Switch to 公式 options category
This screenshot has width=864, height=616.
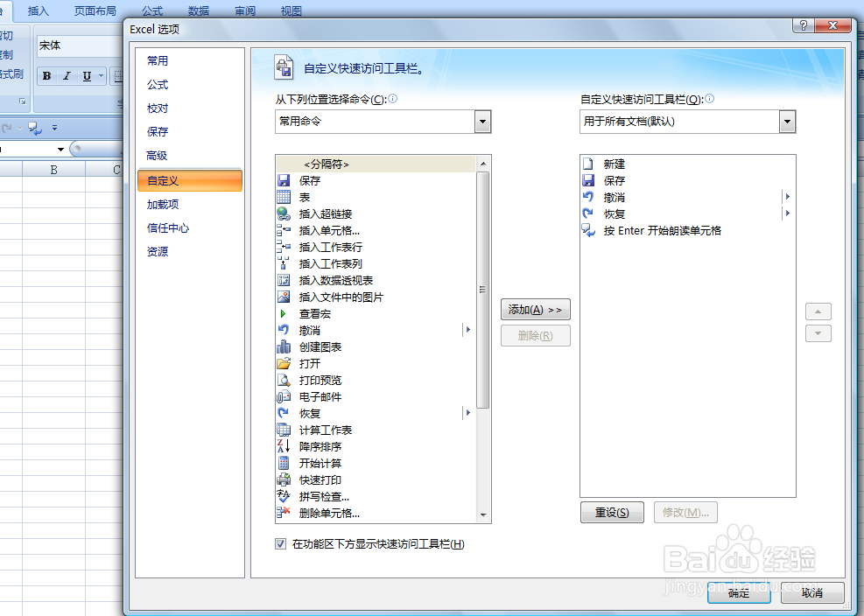(x=158, y=84)
